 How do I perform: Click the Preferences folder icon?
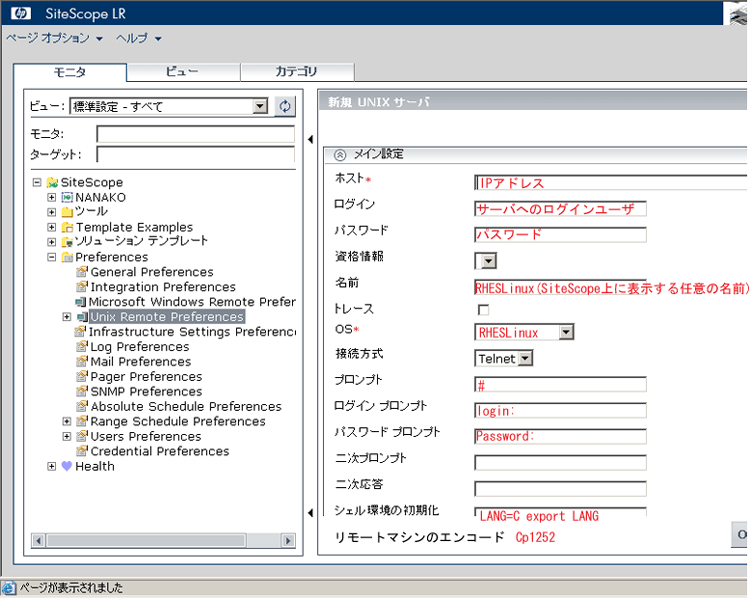tap(67, 257)
